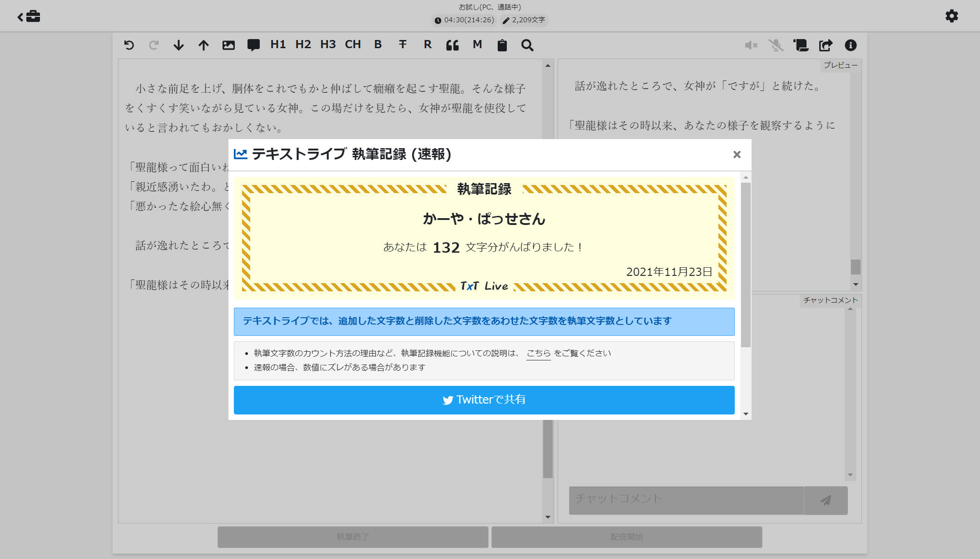
Task: Click the move down arrow icon
Action: tap(178, 45)
